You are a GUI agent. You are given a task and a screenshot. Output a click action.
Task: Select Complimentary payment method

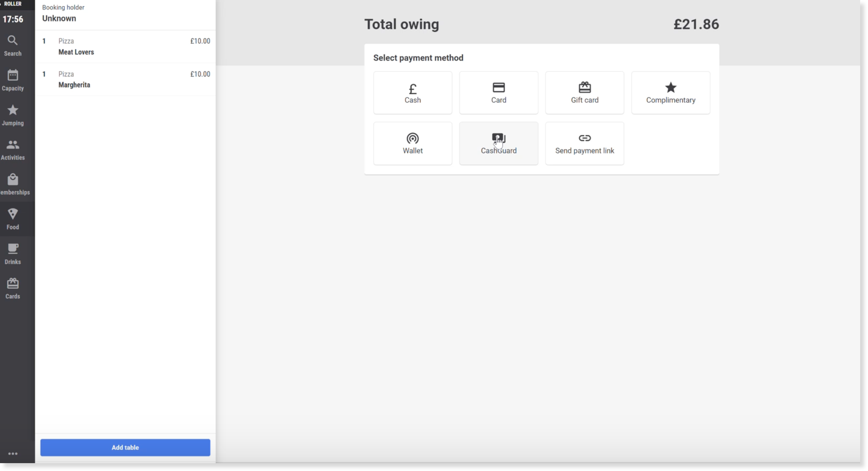pyautogui.click(x=670, y=93)
